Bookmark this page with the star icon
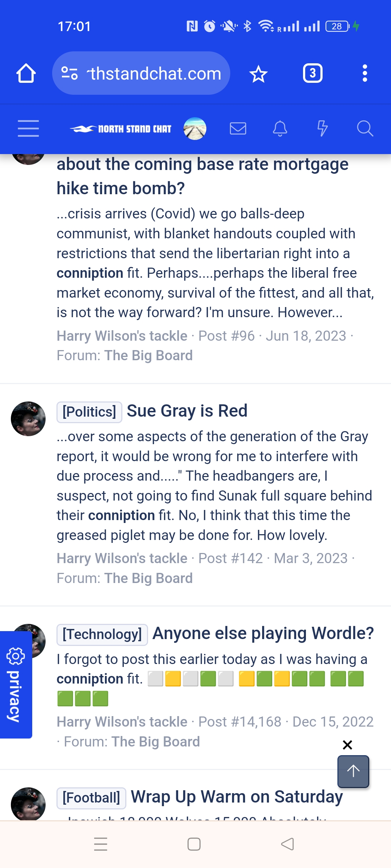Screen dimensions: 391x868 pos(258,74)
